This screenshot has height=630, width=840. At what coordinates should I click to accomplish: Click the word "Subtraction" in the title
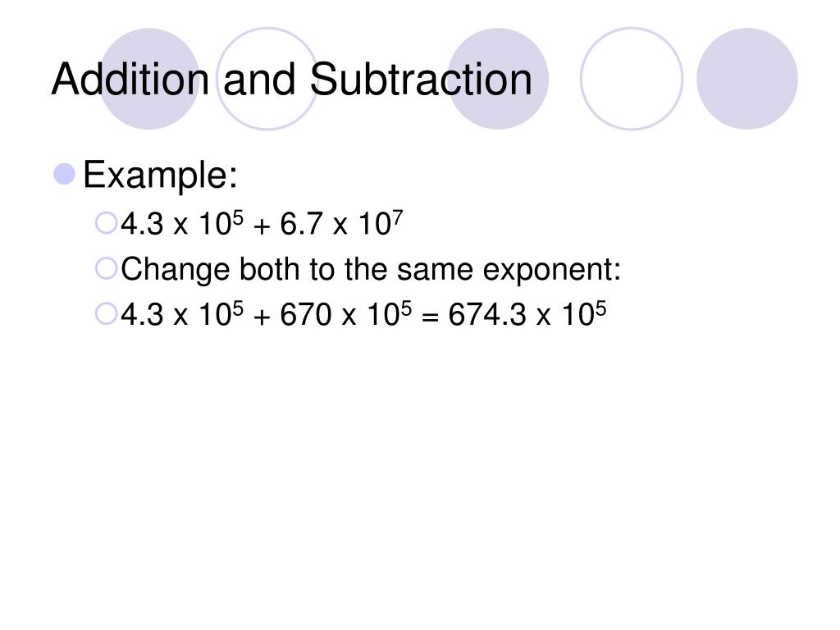click(421, 80)
